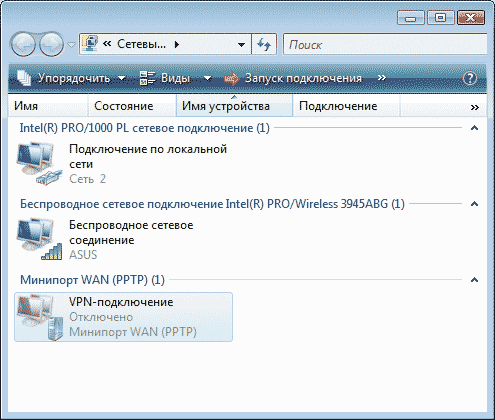The width and height of the screenshot is (495, 420).
Task: Click the Back navigation arrow button
Action: coord(23,44)
